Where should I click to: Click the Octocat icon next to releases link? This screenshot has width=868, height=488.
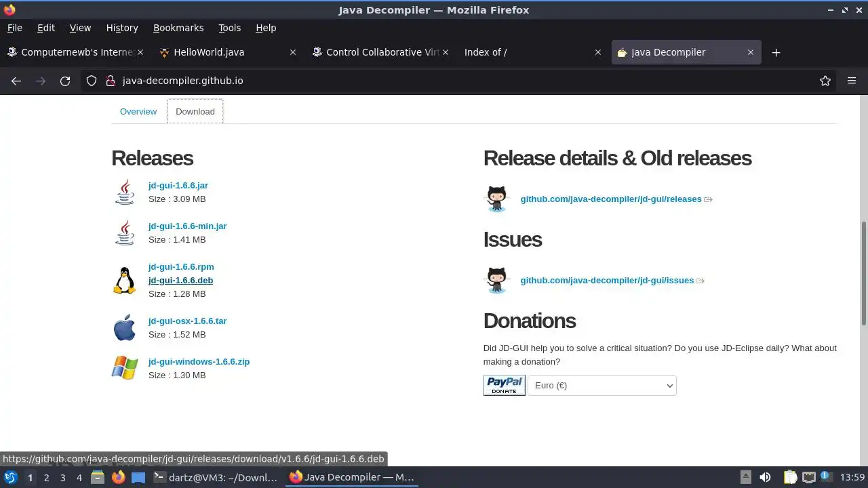pos(496,199)
